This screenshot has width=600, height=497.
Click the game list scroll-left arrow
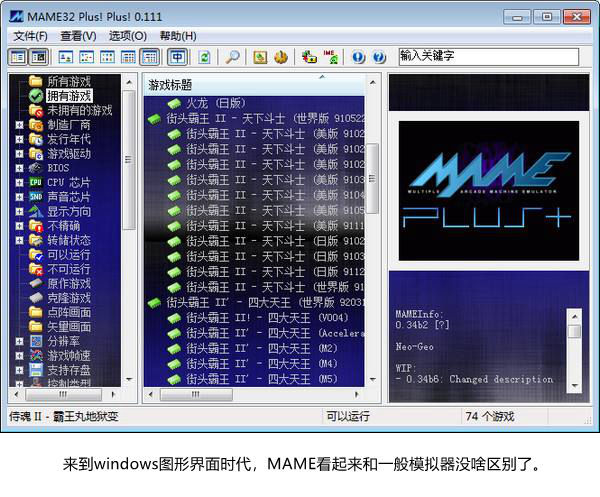(x=151, y=394)
